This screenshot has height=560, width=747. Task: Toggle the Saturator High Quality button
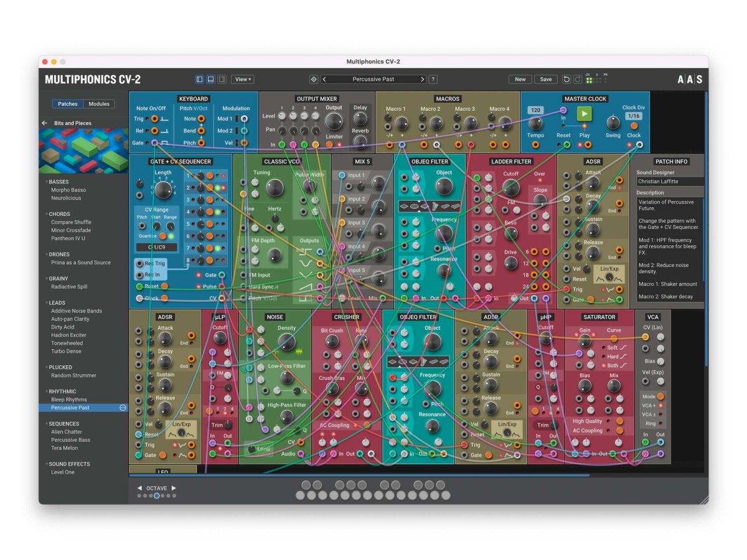619,421
